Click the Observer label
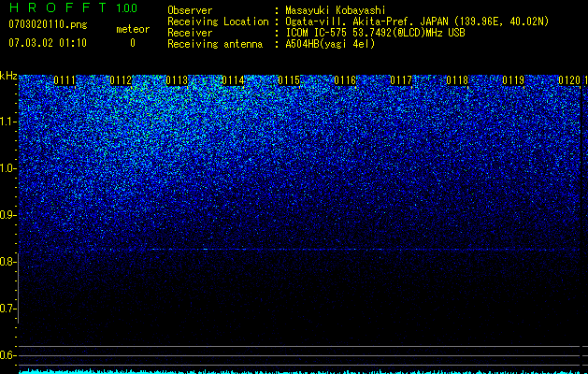 (190, 10)
